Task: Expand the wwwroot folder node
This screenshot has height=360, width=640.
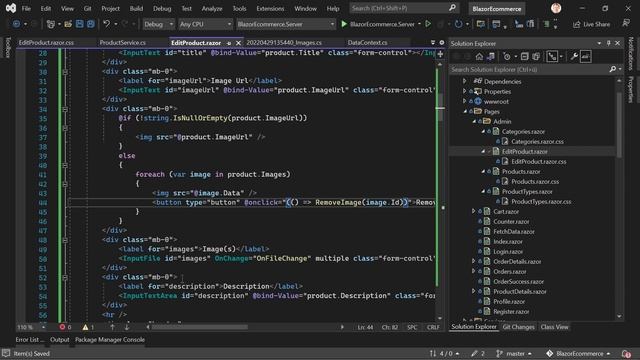Action: coord(464,101)
